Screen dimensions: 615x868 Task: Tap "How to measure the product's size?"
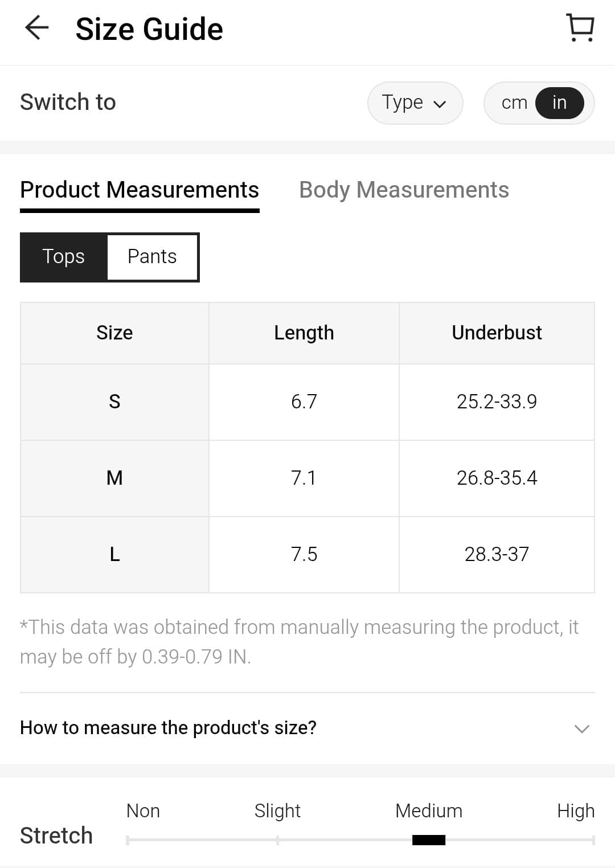[x=168, y=728]
